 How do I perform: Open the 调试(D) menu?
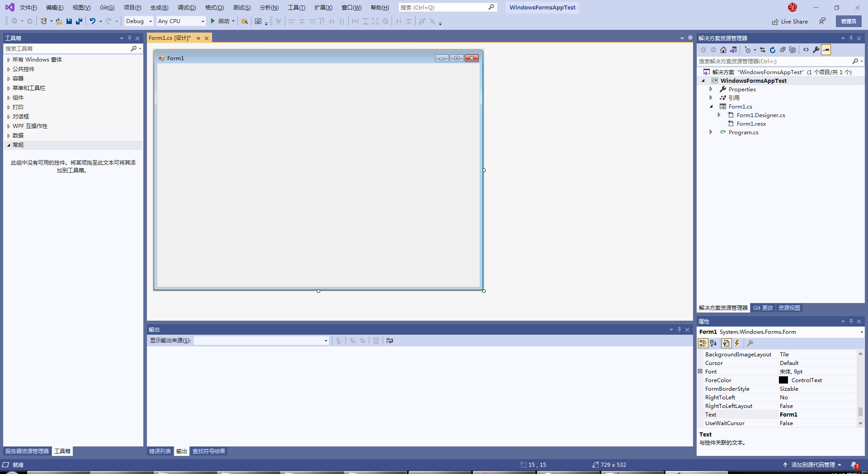point(187,8)
